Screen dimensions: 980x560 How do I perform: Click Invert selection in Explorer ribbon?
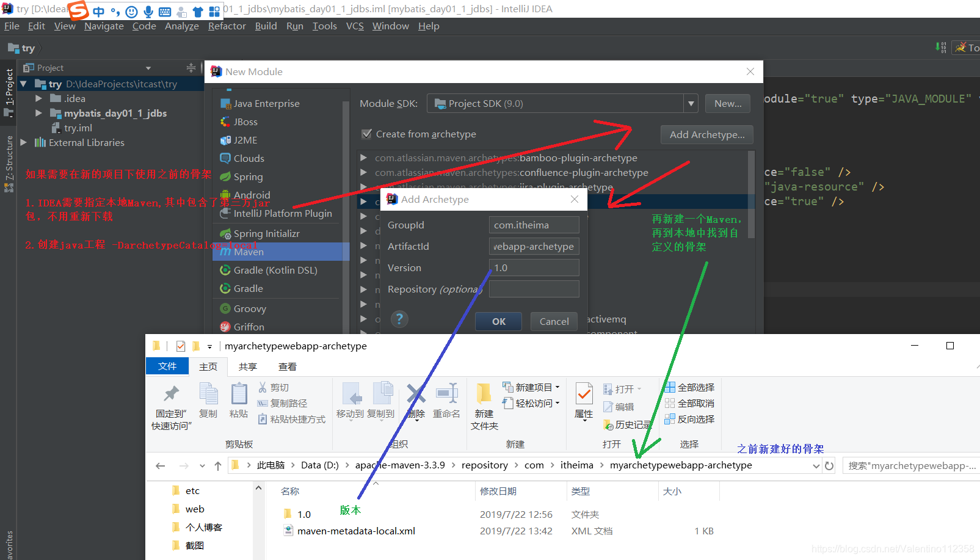(x=689, y=420)
